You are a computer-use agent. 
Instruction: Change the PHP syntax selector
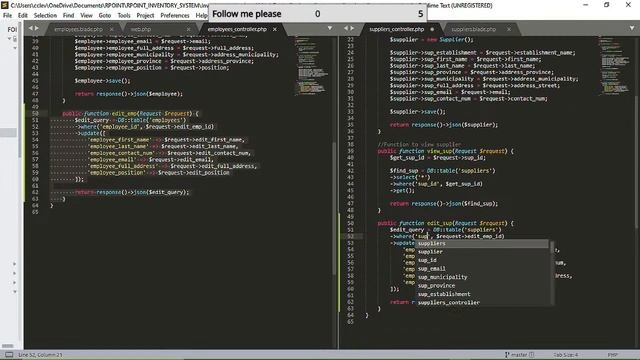click(x=612, y=355)
